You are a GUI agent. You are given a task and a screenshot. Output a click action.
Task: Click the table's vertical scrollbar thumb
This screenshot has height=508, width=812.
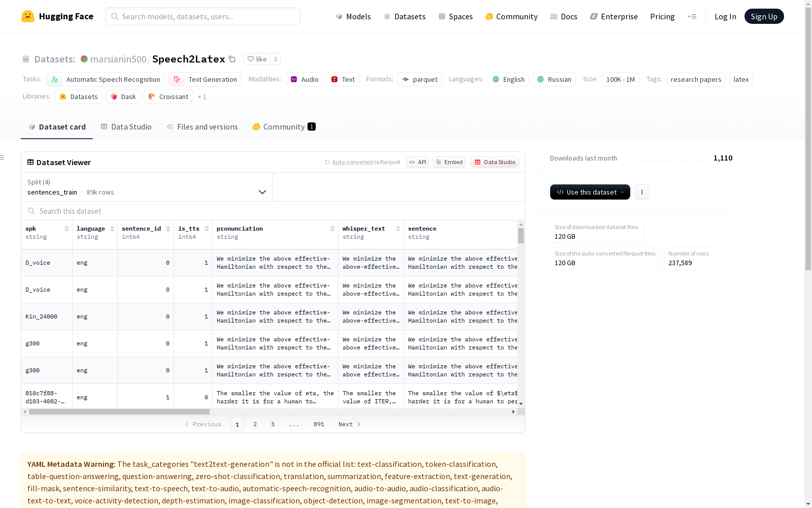521,236
